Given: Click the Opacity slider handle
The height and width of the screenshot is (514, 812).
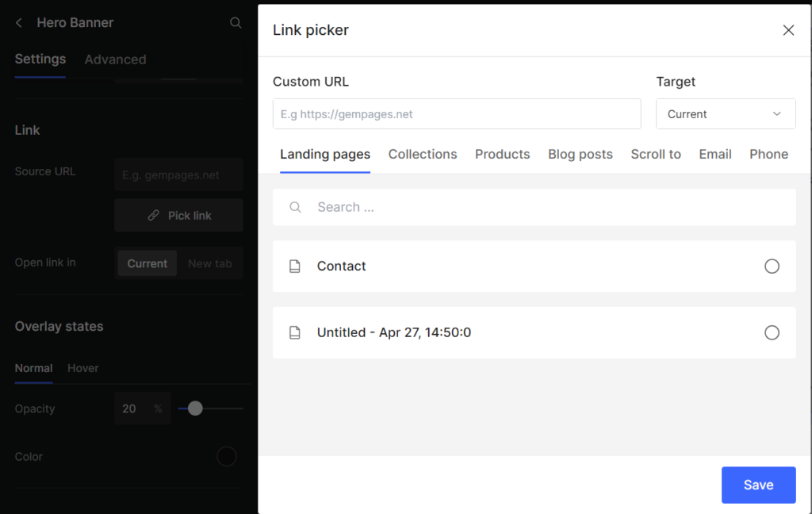Looking at the screenshot, I should pyautogui.click(x=195, y=409).
